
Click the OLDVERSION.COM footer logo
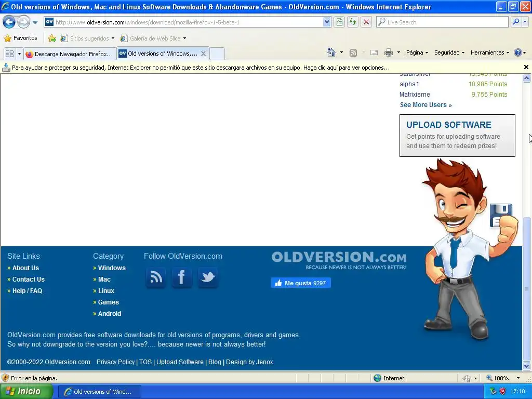click(339, 260)
